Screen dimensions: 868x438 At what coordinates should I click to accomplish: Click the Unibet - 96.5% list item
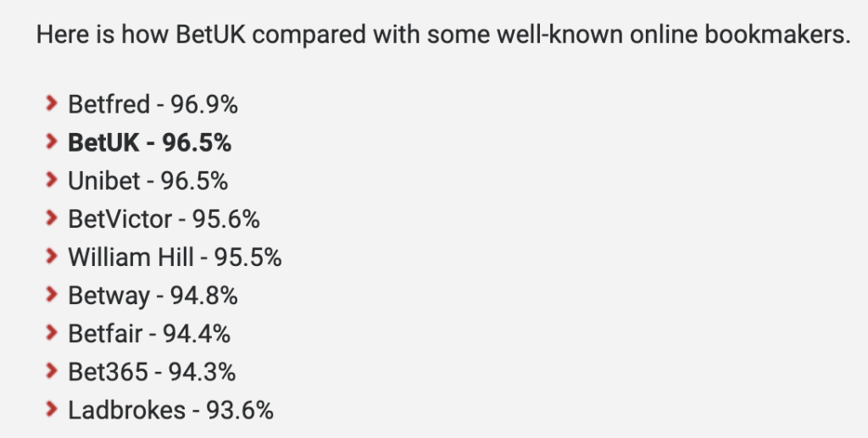[147, 180]
